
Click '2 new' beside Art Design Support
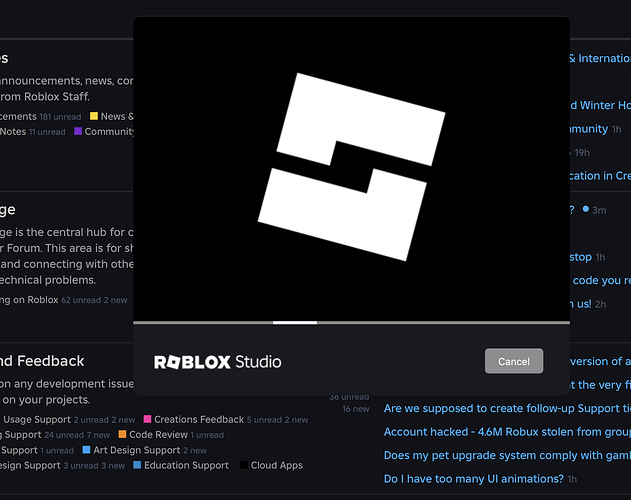point(195,450)
